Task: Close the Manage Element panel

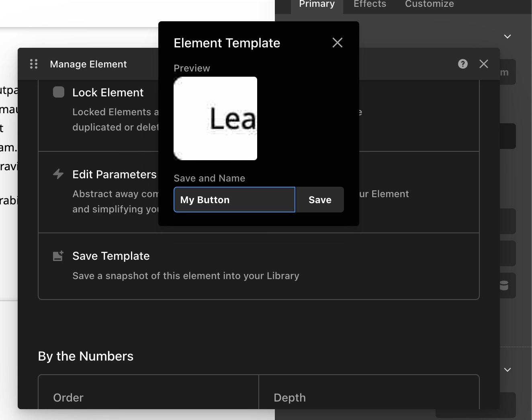Action: click(x=484, y=64)
